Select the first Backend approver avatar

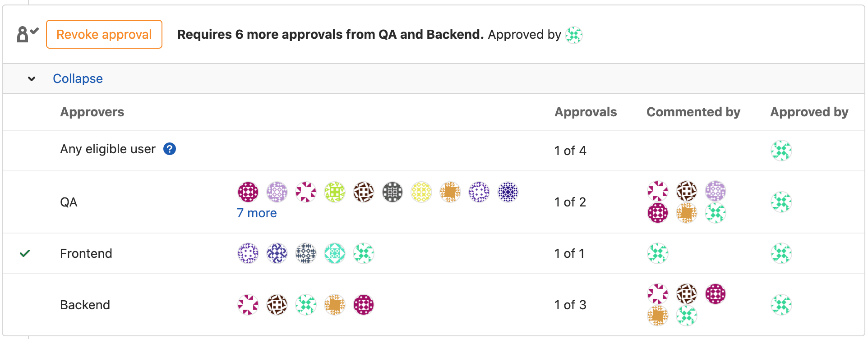(x=248, y=305)
